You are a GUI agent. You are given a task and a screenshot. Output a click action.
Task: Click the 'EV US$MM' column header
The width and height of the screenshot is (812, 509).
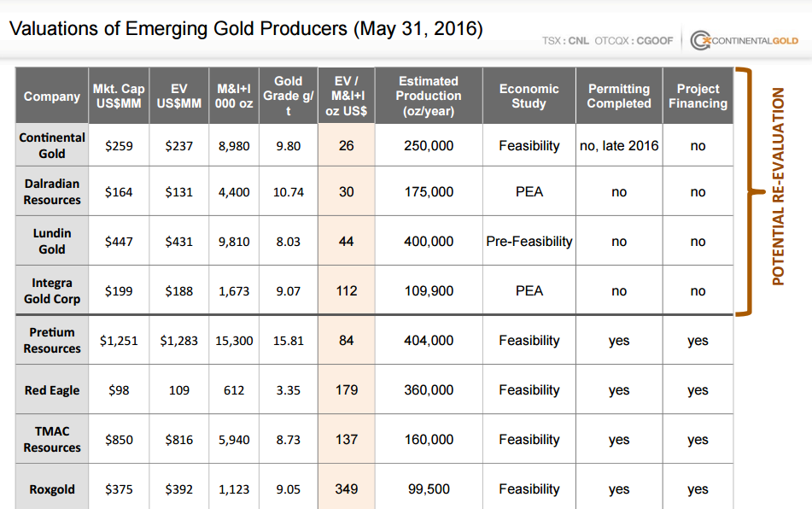click(x=178, y=97)
